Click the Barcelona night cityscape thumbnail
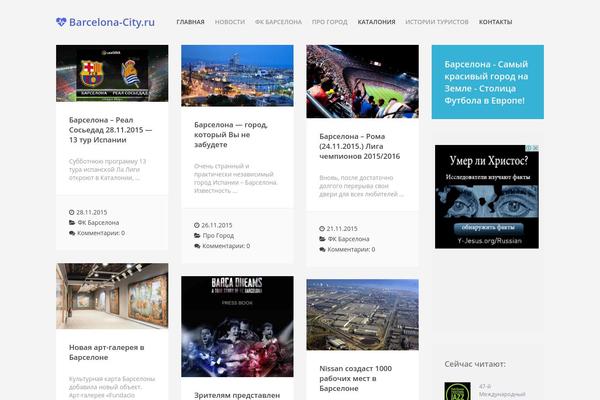The height and width of the screenshot is (400, 600). coord(237,75)
